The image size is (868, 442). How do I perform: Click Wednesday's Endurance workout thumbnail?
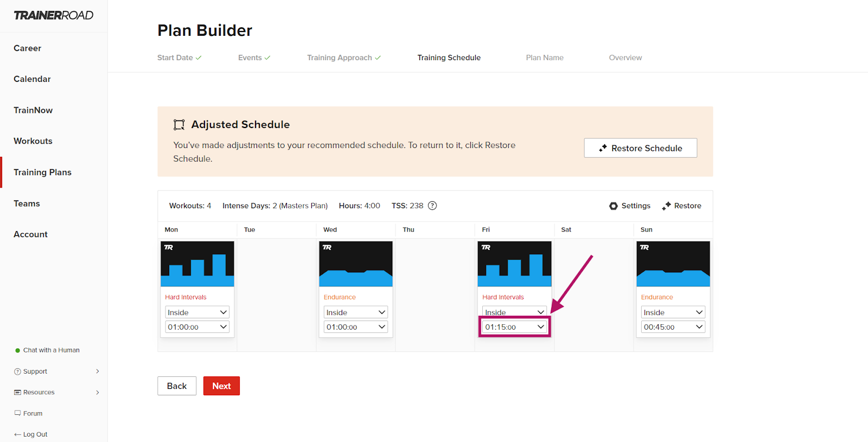coord(356,264)
